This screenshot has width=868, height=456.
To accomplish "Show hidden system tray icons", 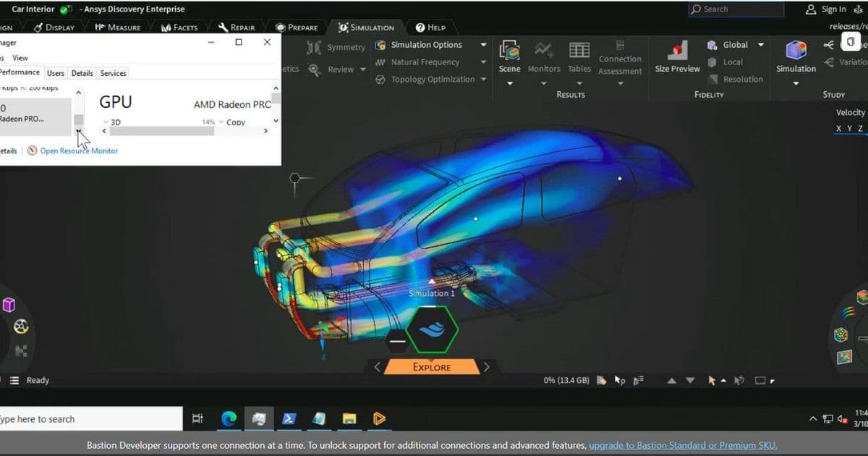I will tap(814, 418).
